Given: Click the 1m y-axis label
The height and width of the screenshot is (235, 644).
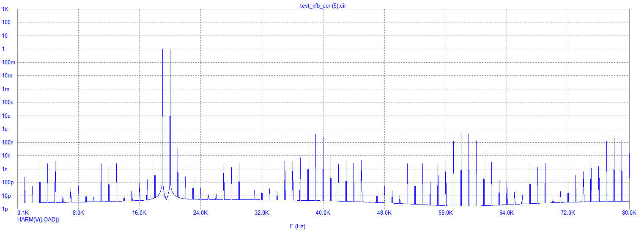Looking at the screenshot, I should (5, 89).
